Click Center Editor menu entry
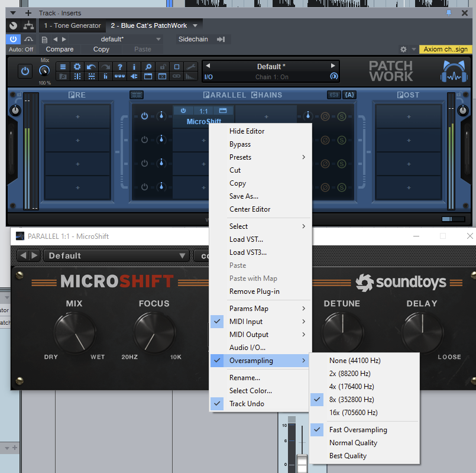The width and height of the screenshot is (476, 473). (x=261, y=209)
